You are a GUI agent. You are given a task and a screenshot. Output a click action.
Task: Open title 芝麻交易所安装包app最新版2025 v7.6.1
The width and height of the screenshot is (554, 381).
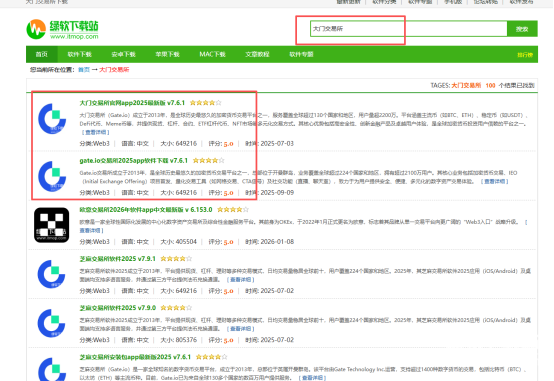pos(135,357)
